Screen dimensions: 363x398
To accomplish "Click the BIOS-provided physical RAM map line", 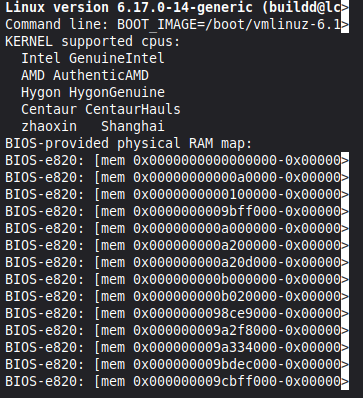I will coord(129,143).
